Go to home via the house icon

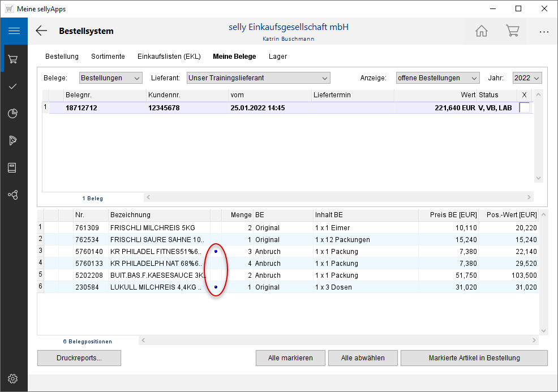481,31
